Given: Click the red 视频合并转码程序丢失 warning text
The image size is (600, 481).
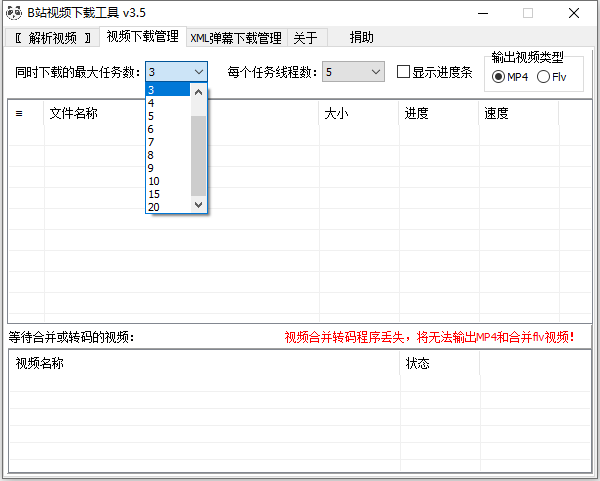Looking at the screenshot, I should click(429, 337).
